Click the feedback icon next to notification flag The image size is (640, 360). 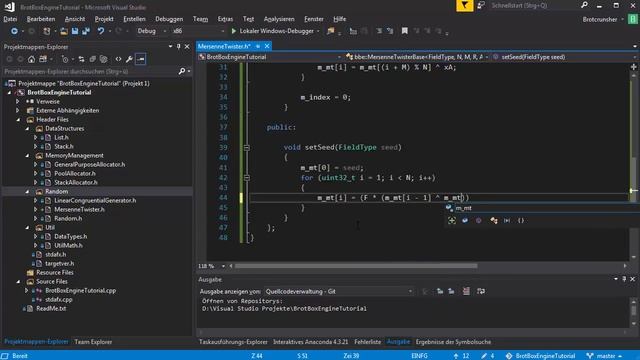point(481,5)
